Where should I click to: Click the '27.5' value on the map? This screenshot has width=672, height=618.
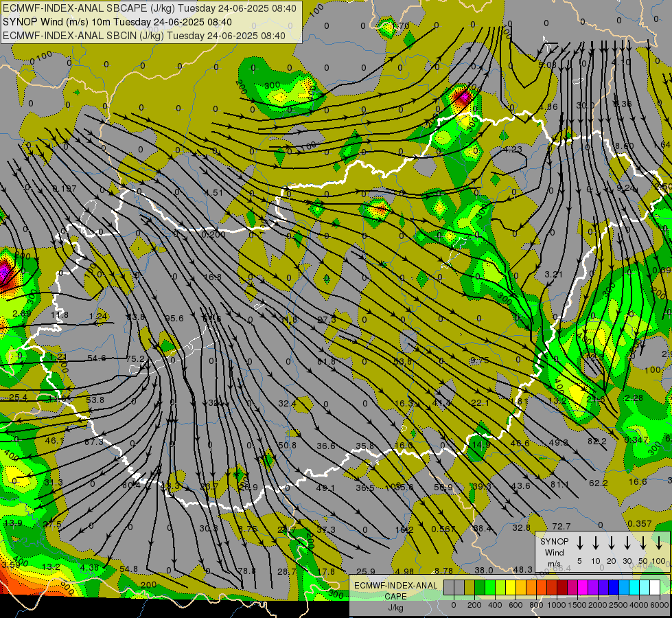tap(52, 525)
